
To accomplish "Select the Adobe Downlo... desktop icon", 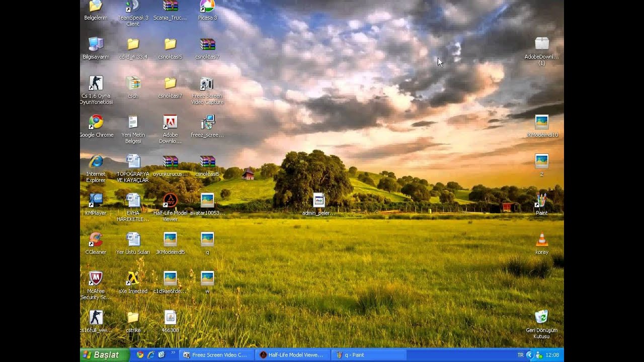I will point(170,122).
